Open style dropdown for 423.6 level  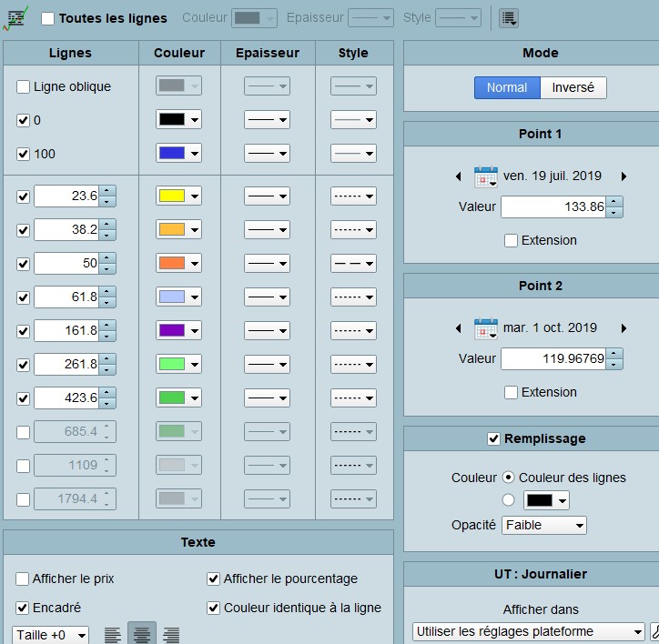pyautogui.click(x=353, y=397)
